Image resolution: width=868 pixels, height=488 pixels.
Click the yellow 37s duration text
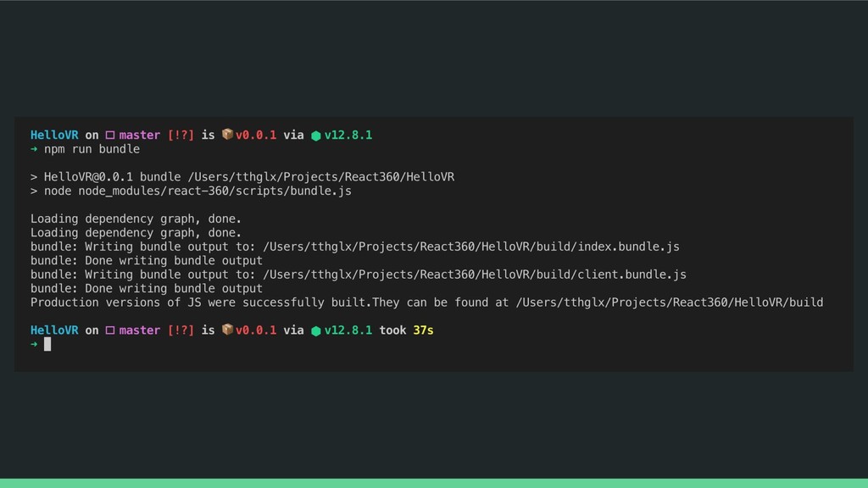tap(424, 330)
